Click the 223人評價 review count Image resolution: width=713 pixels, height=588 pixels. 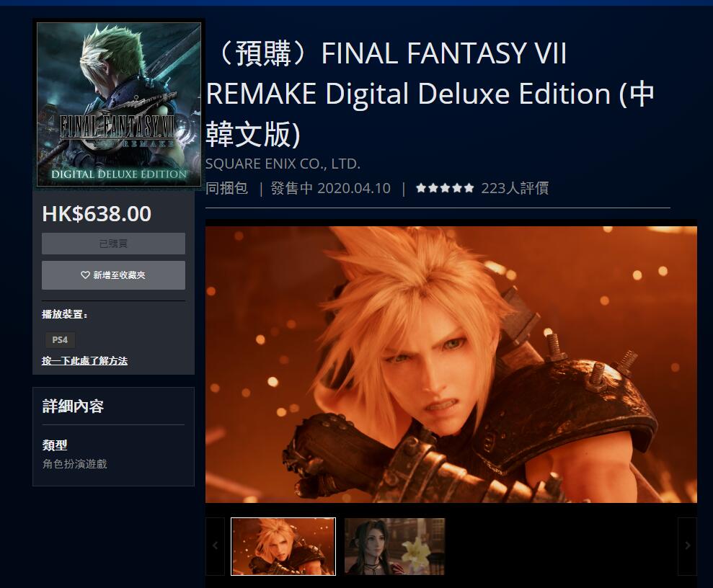pos(515,188)
